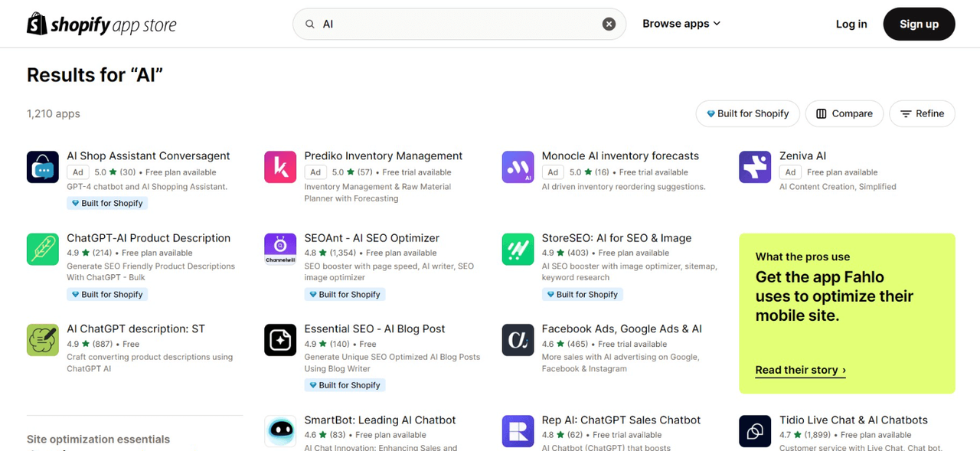Image resolution: width=980 pixels, height=451 pixels.
Task: Click the Shopify app store logo
Action: point(100,24)
